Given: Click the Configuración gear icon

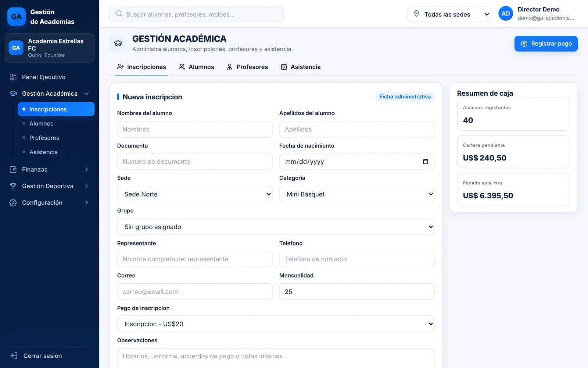Looking at the screenshot, I should 13,203.
